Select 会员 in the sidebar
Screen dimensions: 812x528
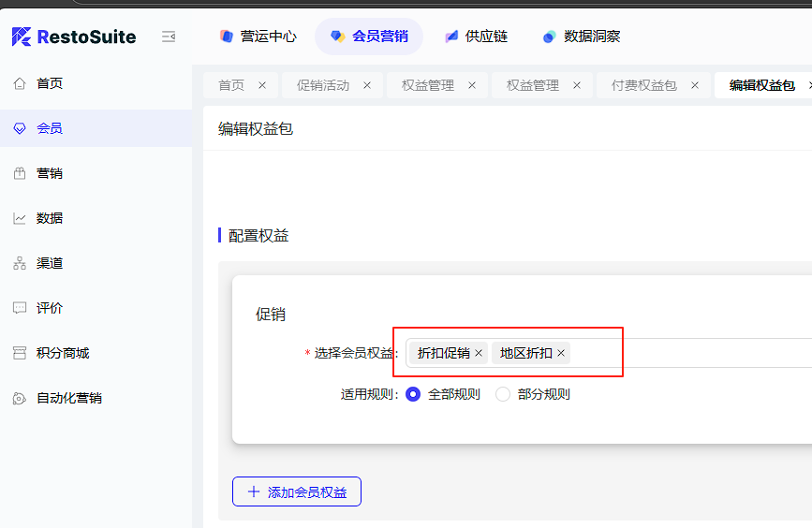click(x=96, y=128)
